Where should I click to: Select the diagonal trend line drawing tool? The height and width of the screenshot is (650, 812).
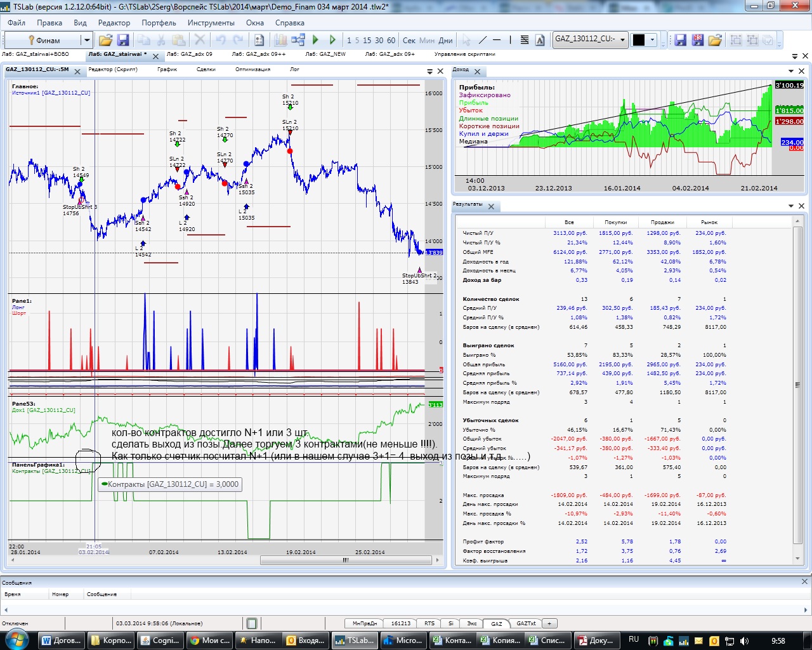482,40
